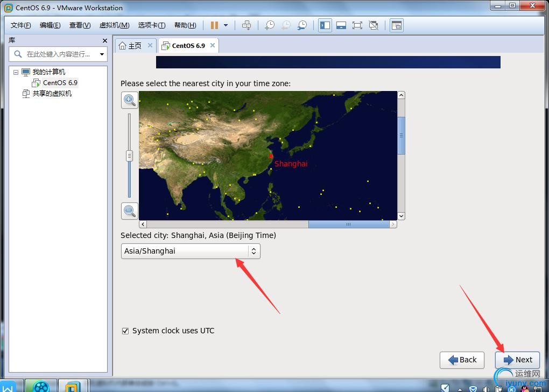Image resolution: width=549 pixels, height=392 pixels.
Task: Open the 虚拟机(M) menu
Action: tap(114, 25)
